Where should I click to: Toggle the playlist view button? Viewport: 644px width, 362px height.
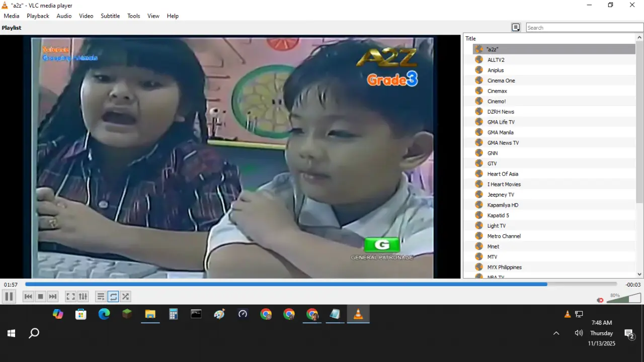click(x=101, y=297)
